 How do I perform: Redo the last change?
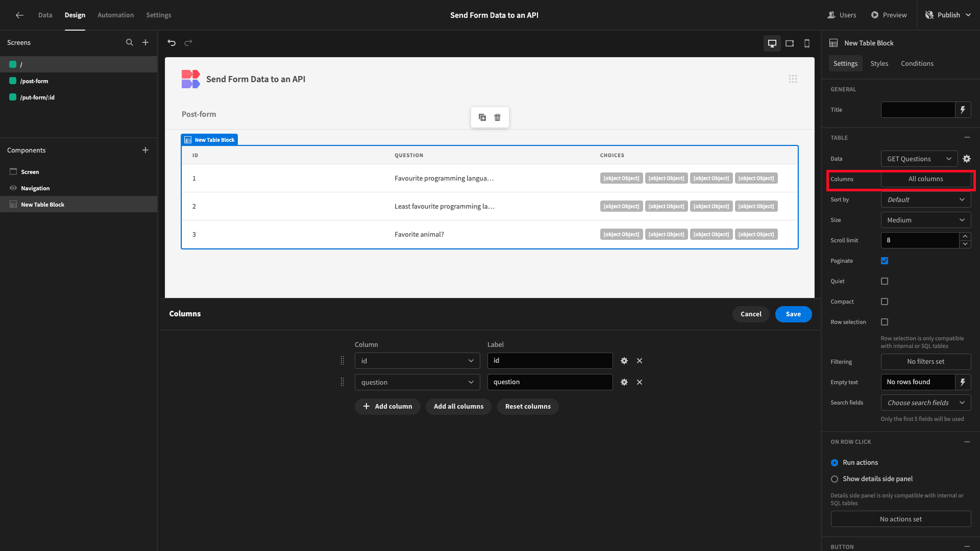click(188, 42)
